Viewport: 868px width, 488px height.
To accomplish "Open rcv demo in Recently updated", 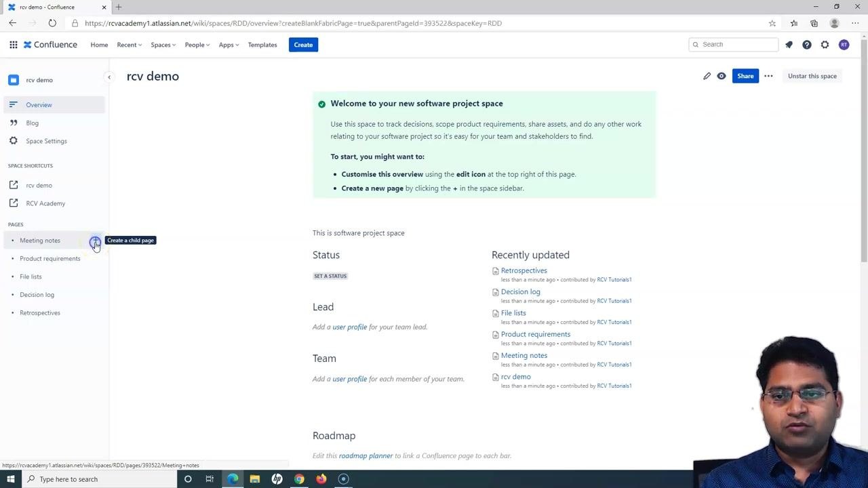I will click(515, 377).
